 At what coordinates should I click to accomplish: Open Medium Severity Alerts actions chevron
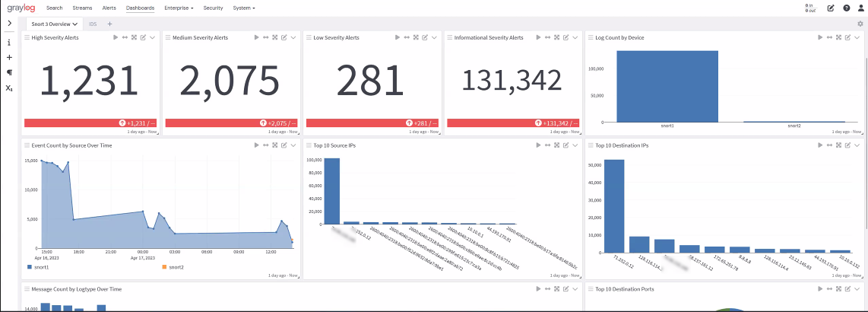point(293,37)
